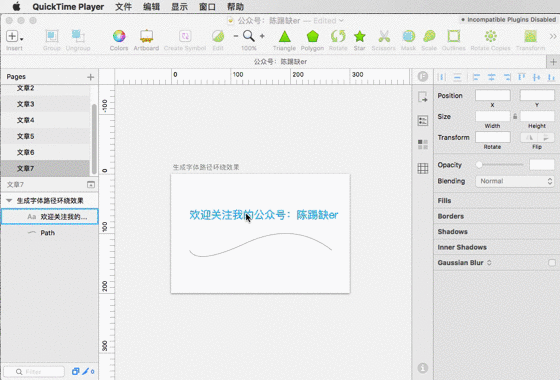Click the slice filter icon at bottom

point(75,371)
